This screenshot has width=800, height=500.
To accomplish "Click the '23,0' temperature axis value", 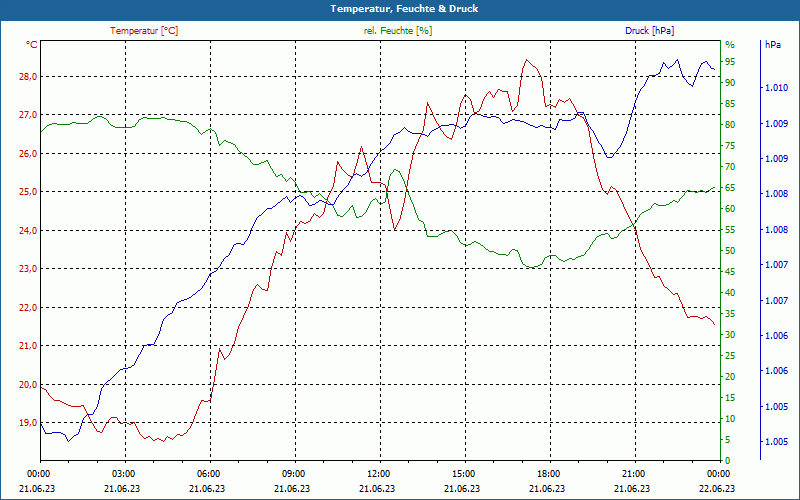I will click(29, 269).
